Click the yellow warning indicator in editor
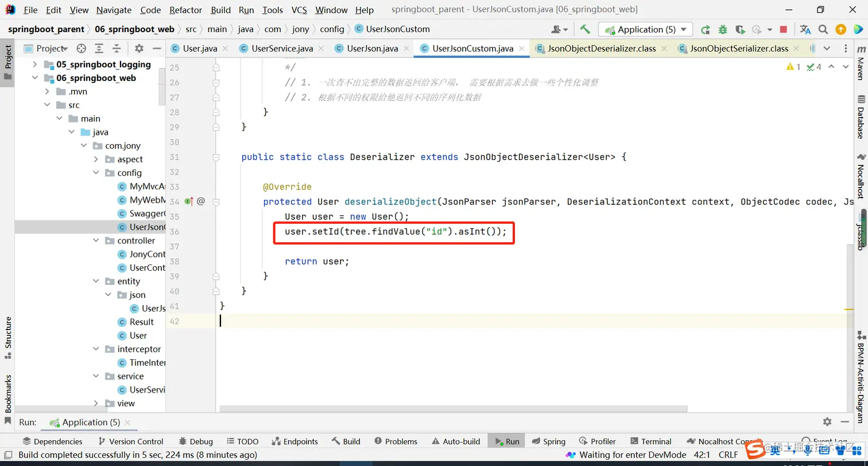The height and width of the screenshot is (466, 868). tap(794, 67)
